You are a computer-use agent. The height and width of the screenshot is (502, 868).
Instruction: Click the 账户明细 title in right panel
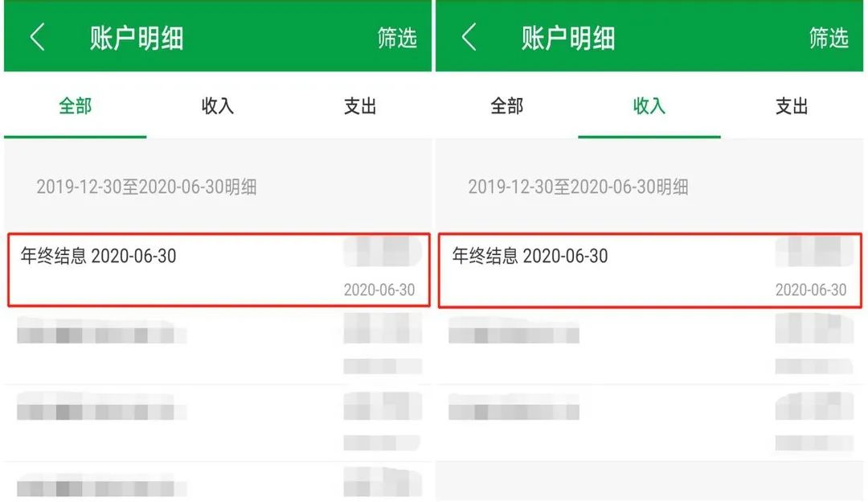(x=568, y=38)
